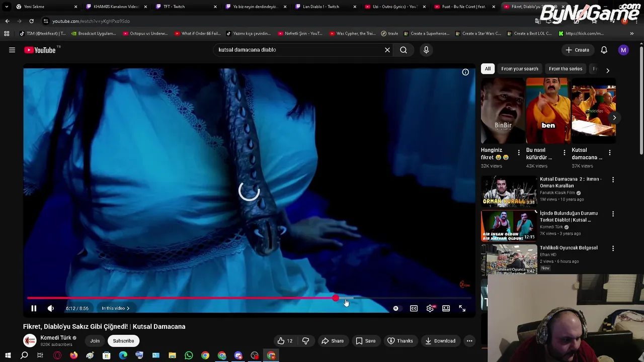
Task: Open options for Kutsal damacana short
Action: coord(610,153)
